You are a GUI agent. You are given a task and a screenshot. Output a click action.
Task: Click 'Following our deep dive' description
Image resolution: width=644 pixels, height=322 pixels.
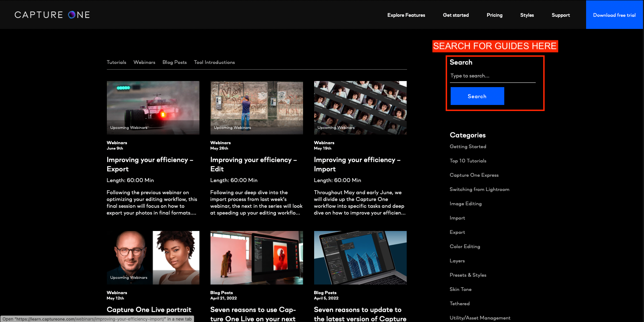(256, 202)
